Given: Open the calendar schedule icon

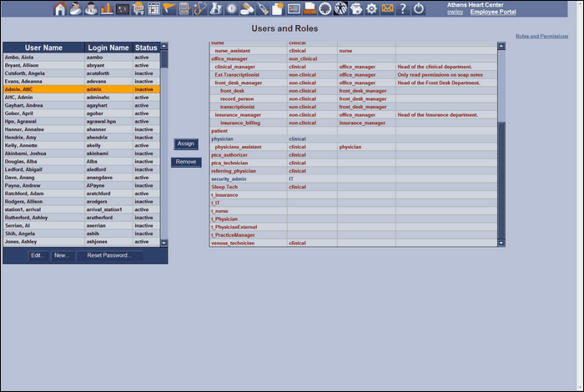Looking at the screenshot, I should 154,8.
